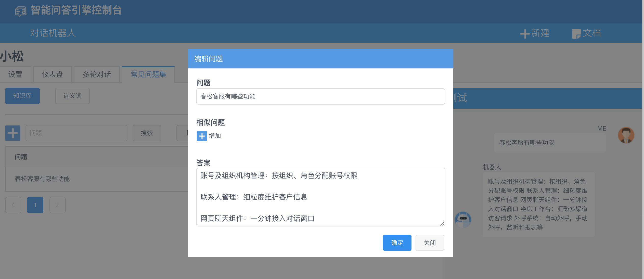
Task: Switch to the 多轮对话 tab
Action: (x=97, y=74)
